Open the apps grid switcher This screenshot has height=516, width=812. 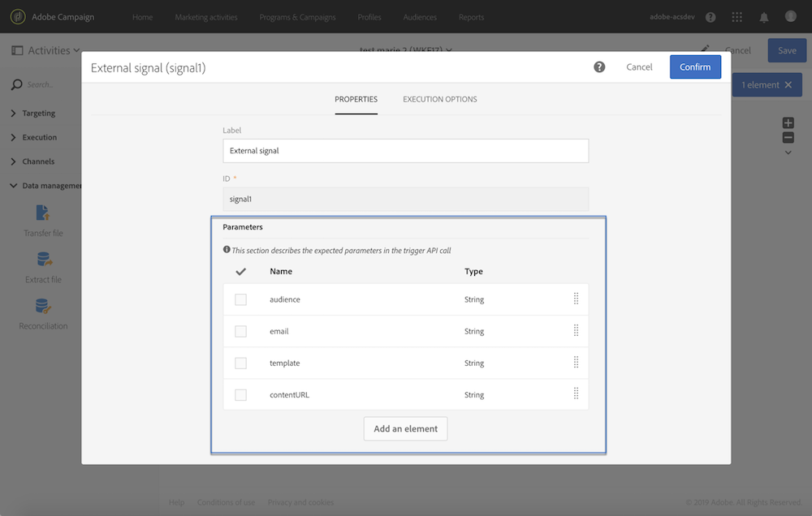pyautogui.click(x=737, y=17)
